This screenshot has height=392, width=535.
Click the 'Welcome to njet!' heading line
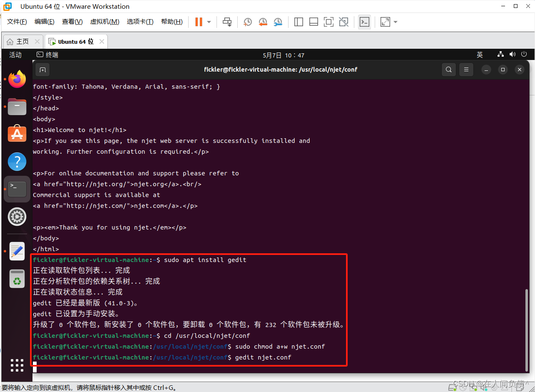coord(80,130)
